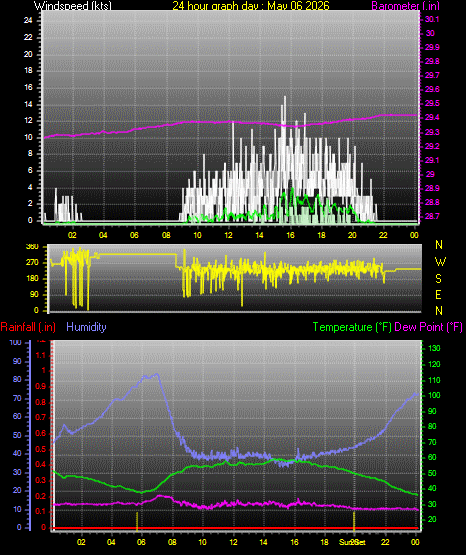Click the sunrise marker on the bottom graph
Screen dimensions: 466x555
coord(137,521)
